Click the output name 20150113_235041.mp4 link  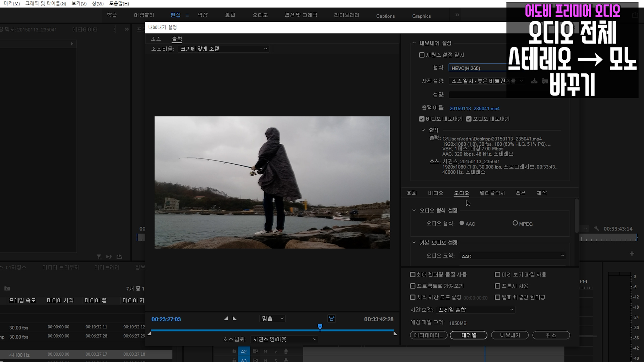474,108
